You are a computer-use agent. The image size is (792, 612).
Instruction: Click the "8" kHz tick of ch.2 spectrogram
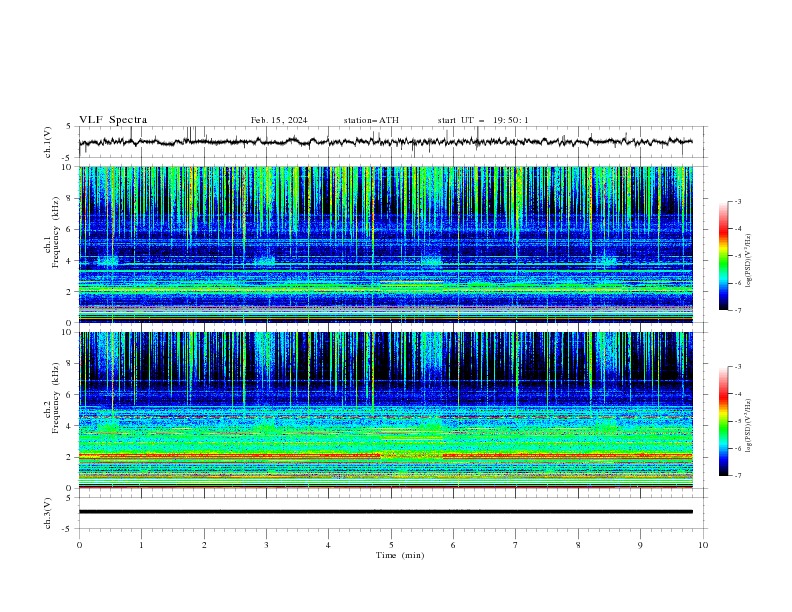click(x=69, y=364)
